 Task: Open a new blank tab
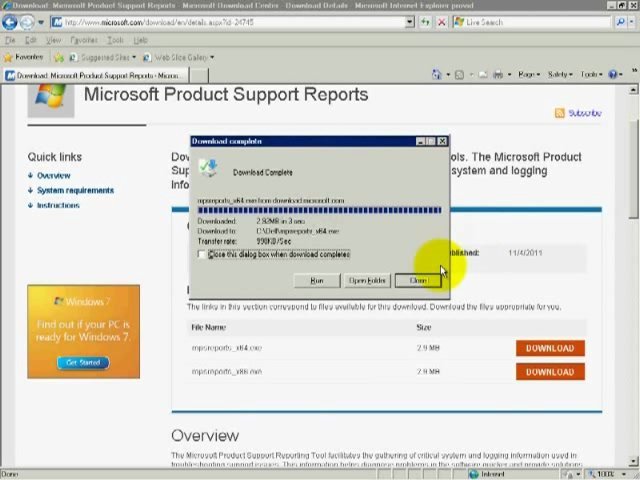pos(200,76)
